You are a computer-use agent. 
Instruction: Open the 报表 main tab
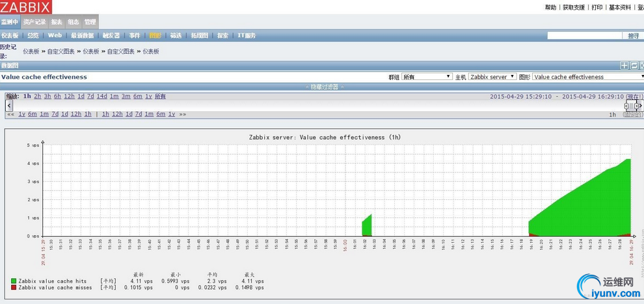57,21
